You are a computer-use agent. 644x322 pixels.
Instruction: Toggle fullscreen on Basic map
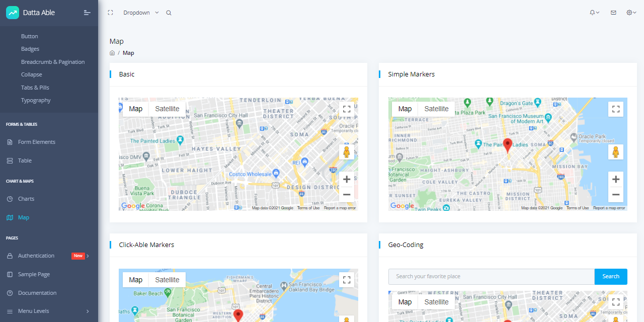(x=346, y=109)
